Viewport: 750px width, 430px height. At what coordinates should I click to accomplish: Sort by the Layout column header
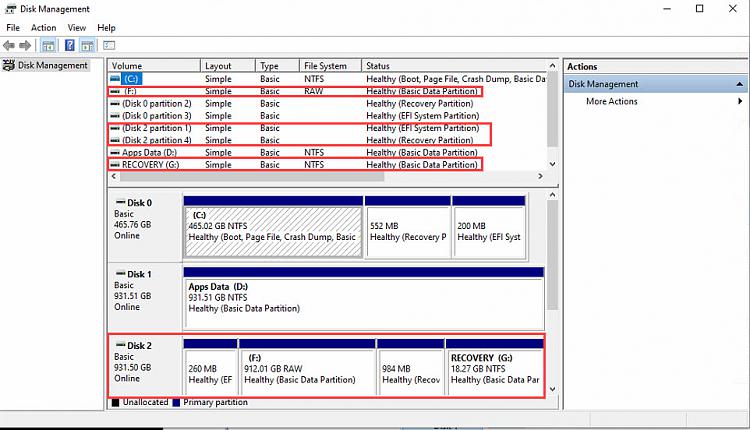pyautogui.click(x=228, y=66)
